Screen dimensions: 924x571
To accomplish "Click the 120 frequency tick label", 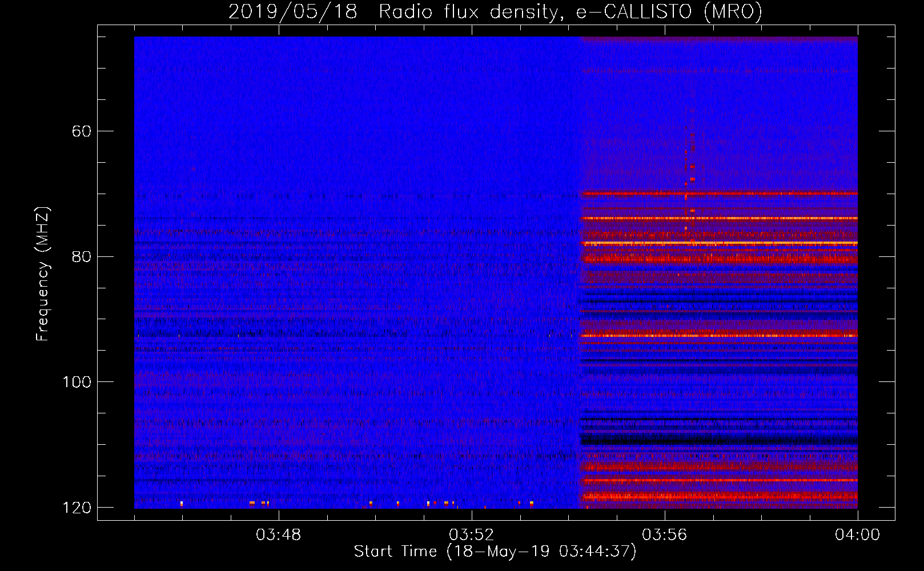I will tap(77, 508).
